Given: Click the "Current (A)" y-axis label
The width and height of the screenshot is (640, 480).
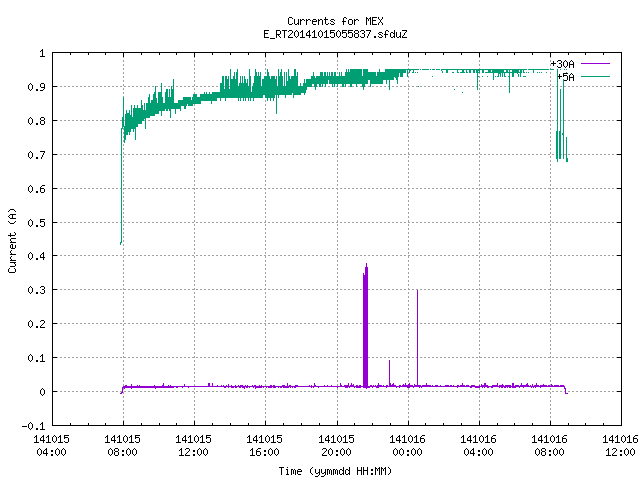Looking at the screenshot, I should click(x=12, y=240).
